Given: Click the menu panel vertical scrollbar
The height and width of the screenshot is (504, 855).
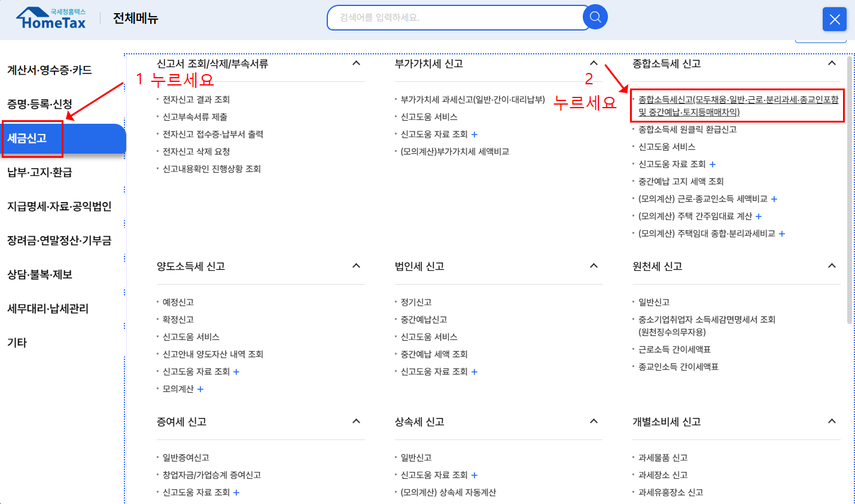Looking at the screenshot, I should pyautogui.click(x=850, y=190).
